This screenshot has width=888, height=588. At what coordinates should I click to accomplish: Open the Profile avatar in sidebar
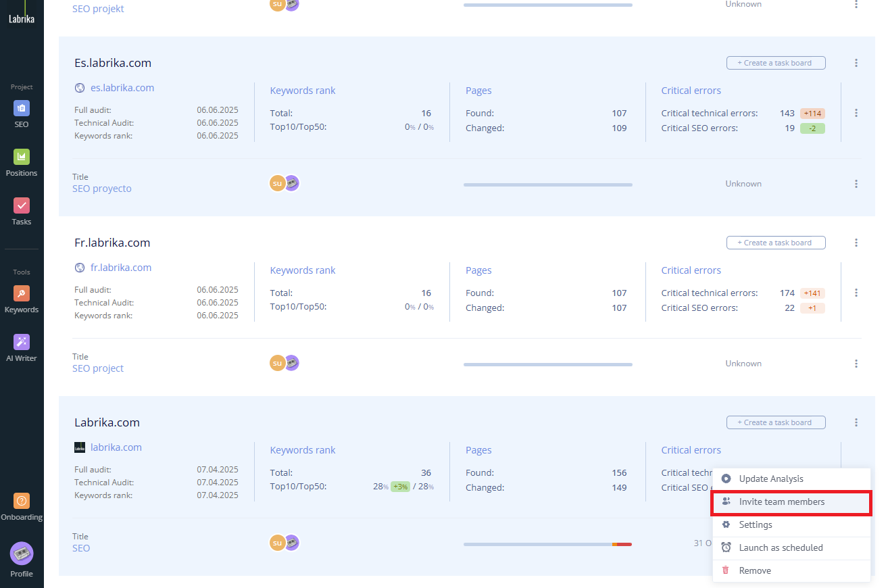[22, 554]
